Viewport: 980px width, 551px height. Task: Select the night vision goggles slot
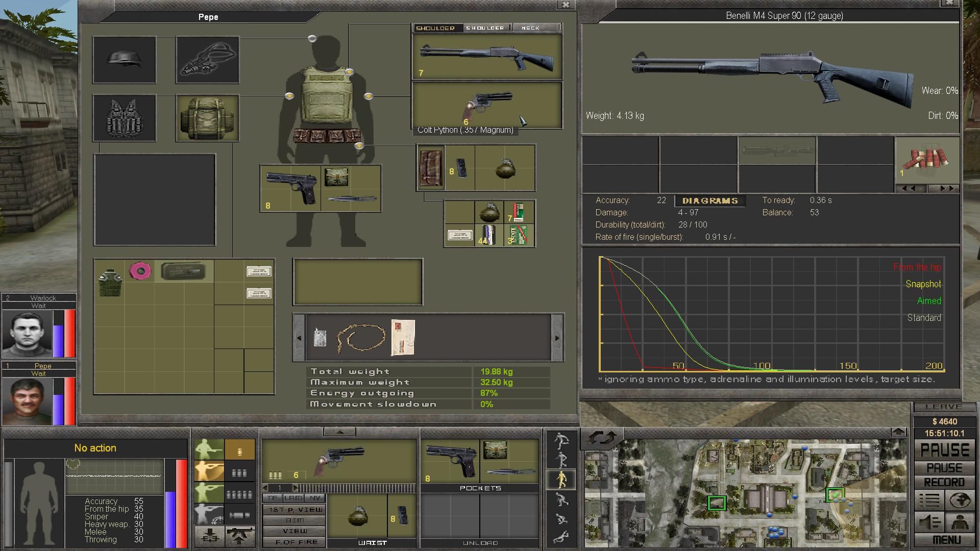click(207, 60)
